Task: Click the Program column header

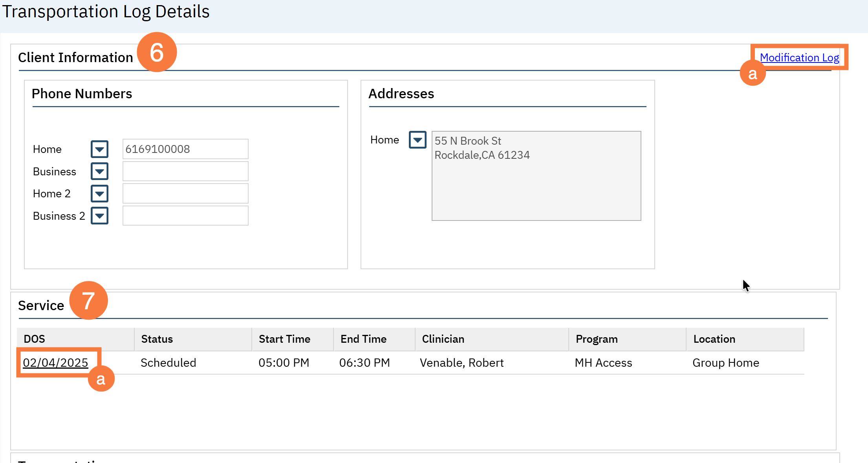Action: coord(597,339)
